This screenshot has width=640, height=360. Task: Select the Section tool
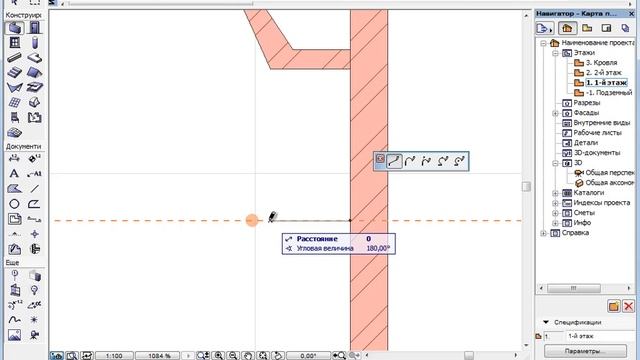[x=35, y=220]
